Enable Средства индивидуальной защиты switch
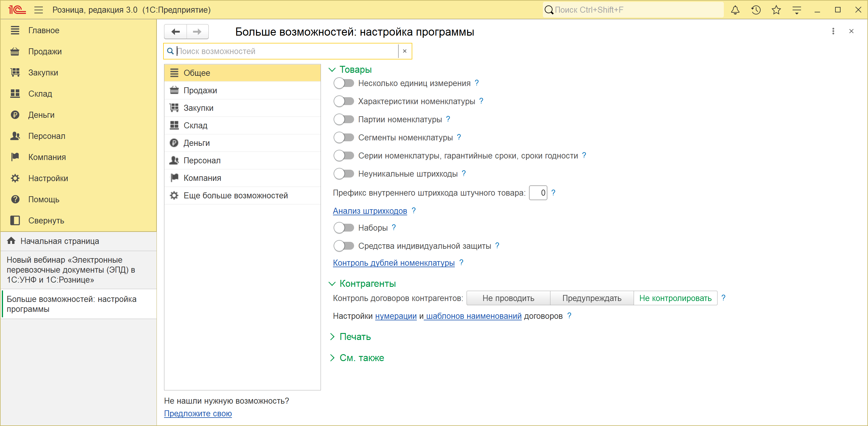Screen dimensions: 868x426 click(344, 246)
